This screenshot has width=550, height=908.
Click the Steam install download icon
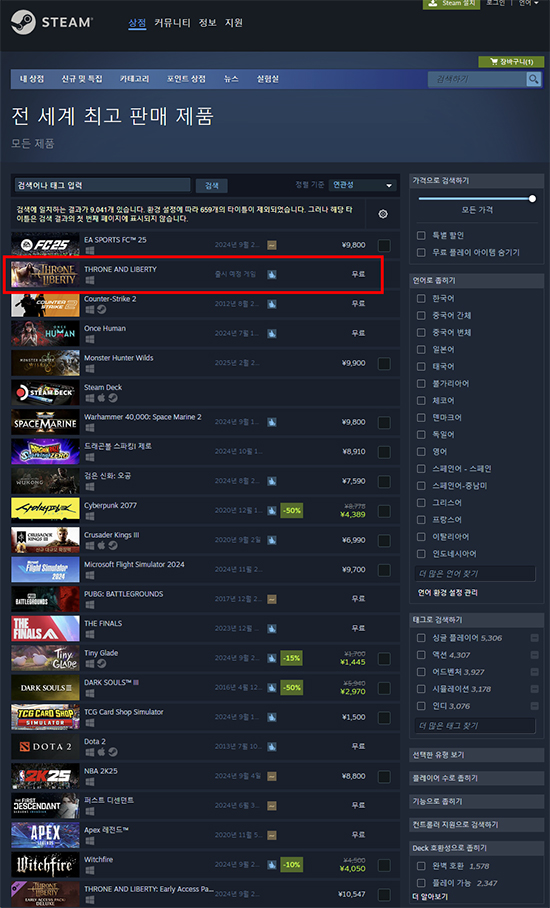(432, 3)
